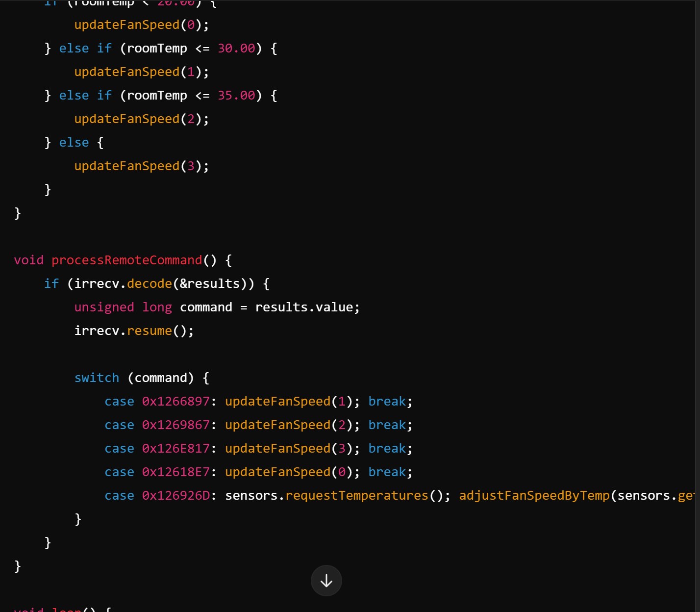Click the vertical scrollbar on the right edge
The height and width of the screenshot is (612, 700).
pos(697,306)
